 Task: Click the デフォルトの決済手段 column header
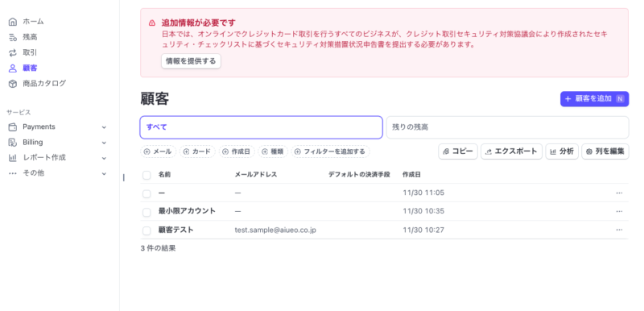click(x=359, y=175)
